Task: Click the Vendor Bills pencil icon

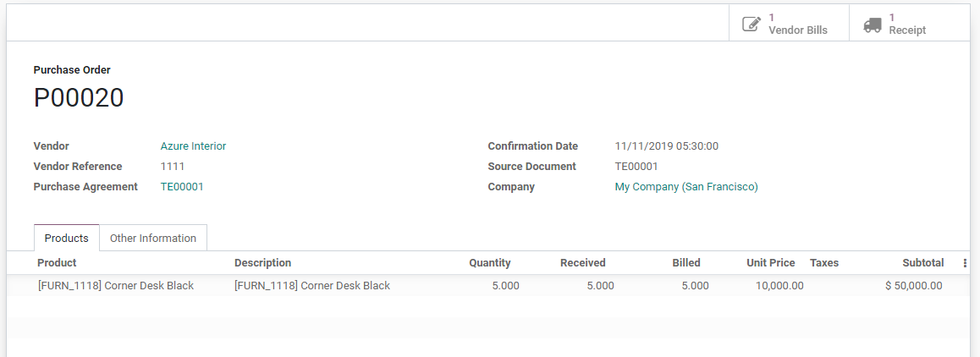Action: (751, 24)
